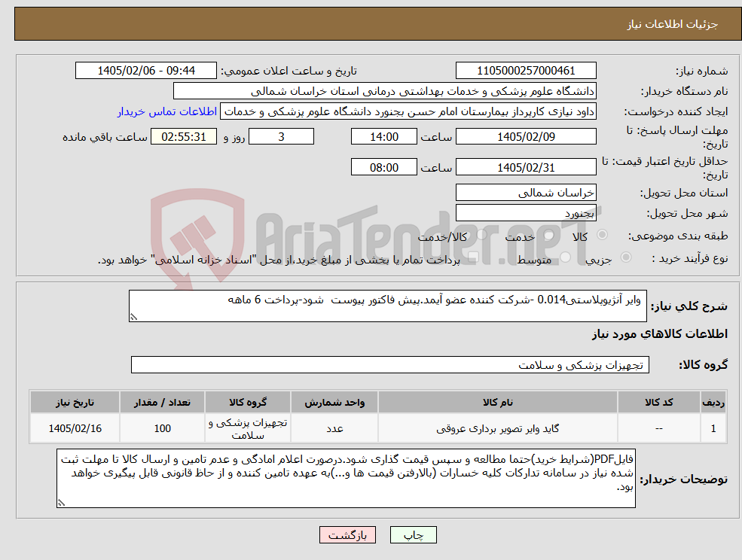Click the price validity date 1405/02/31
This screenshot has height=560, width=742.
coord(526,167)
